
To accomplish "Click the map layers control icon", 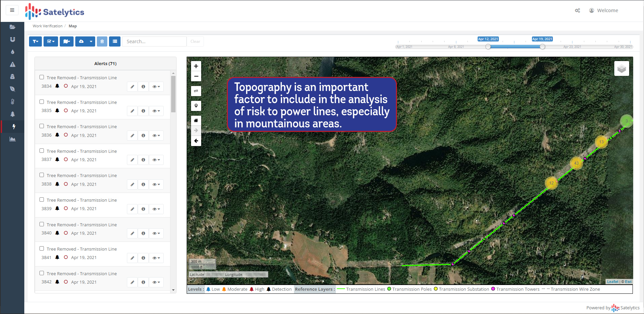I will pyautogui.click(x=621, y=69).
